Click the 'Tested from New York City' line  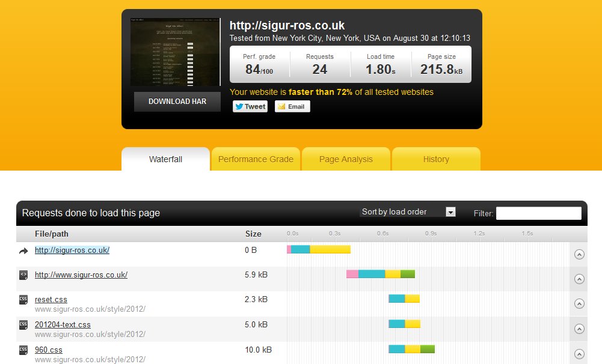(350, 38)
